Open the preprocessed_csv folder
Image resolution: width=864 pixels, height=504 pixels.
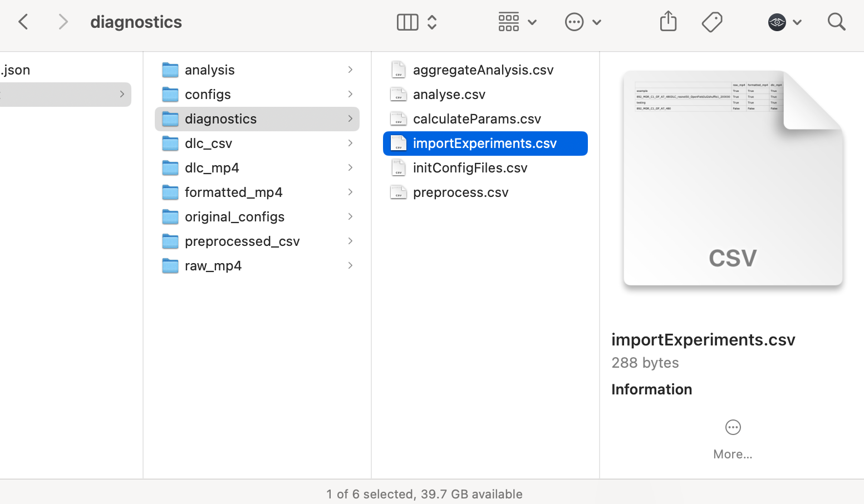[x=257, y=241]
